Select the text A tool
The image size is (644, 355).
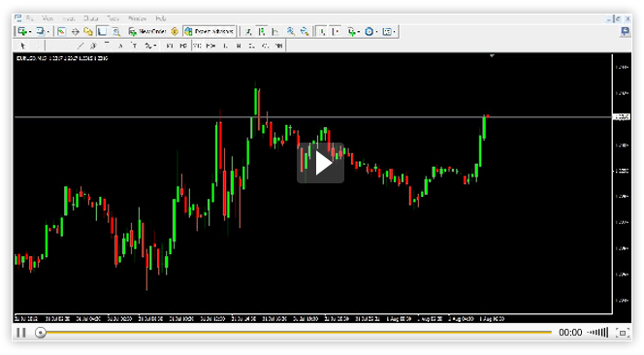[x=120, y=46]
